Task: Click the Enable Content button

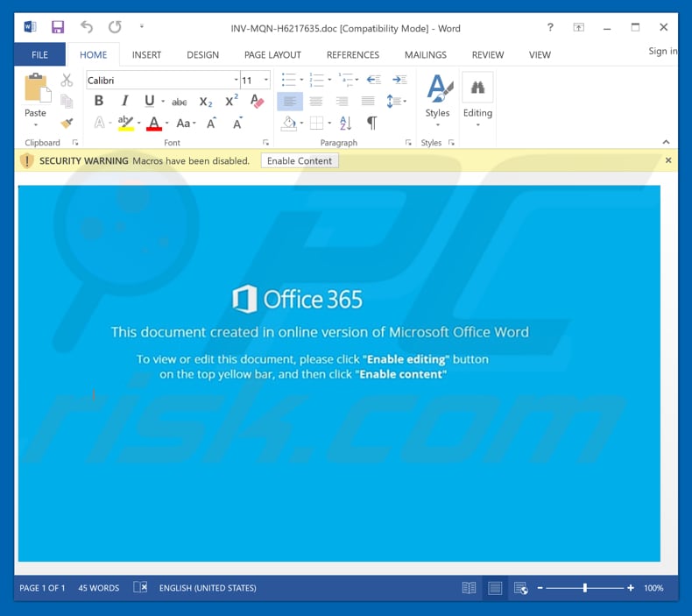Action: tap(300, 160)
